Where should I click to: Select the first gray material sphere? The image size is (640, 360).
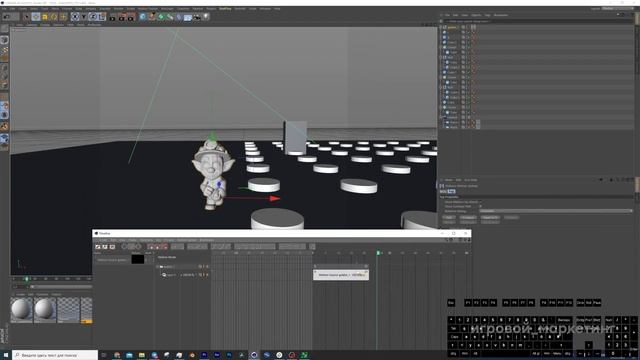22,309
